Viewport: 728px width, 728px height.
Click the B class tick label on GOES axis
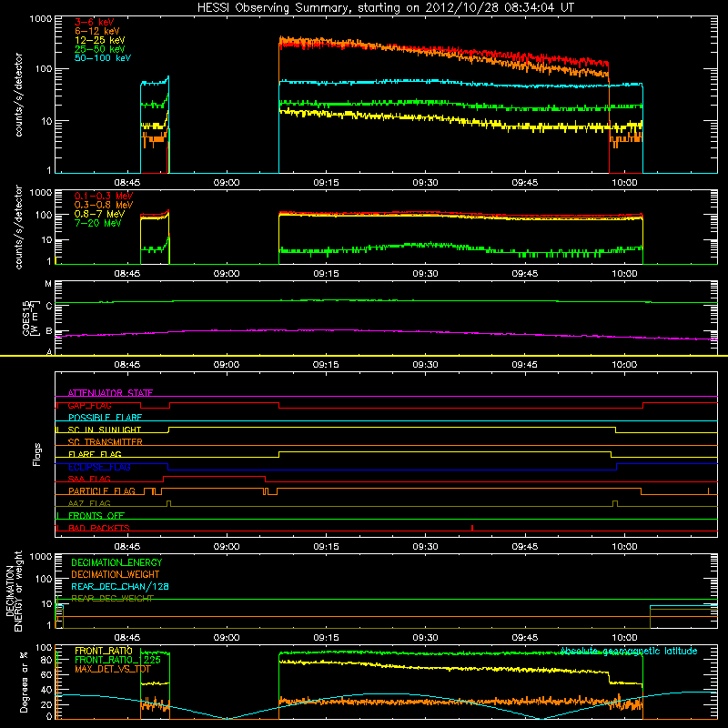point(49,331)
